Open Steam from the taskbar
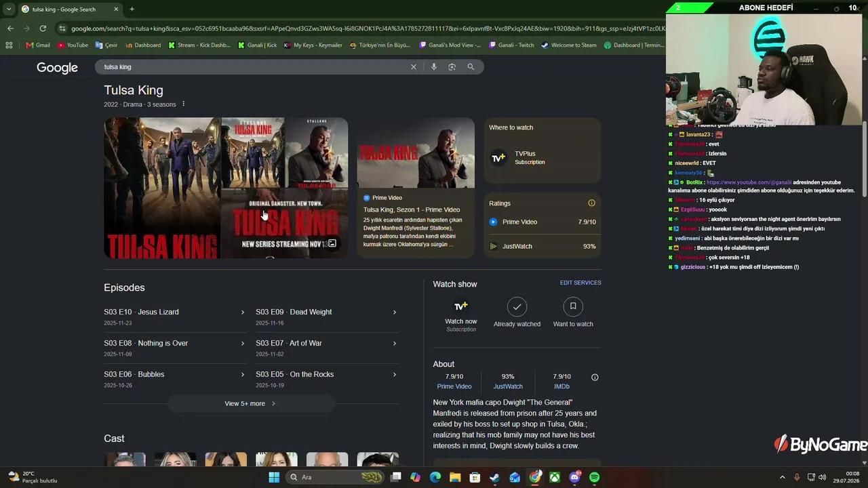The image size is (868, 488). (x=495, y=477)
